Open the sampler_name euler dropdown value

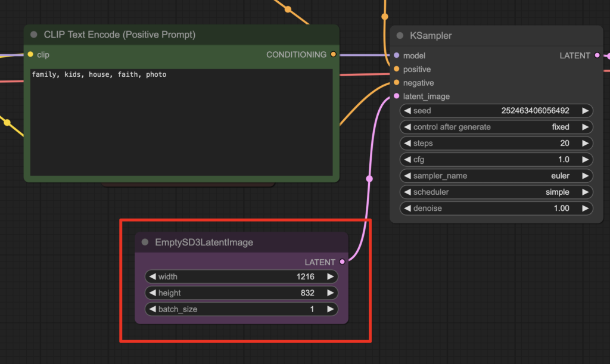coord(560,176)
